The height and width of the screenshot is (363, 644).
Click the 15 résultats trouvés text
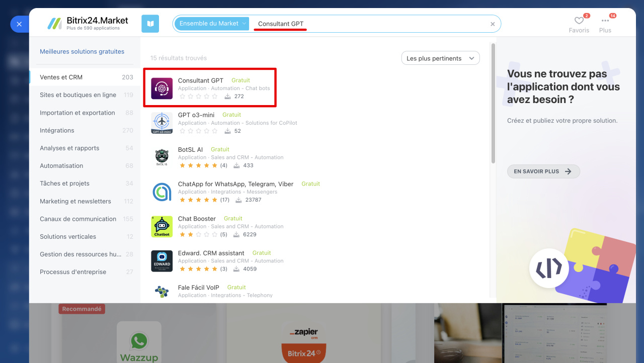pos(179,58)
